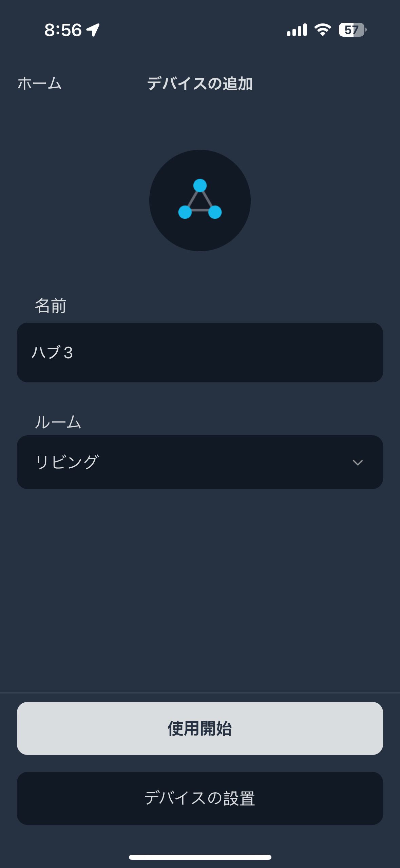
Task: Tap the cellular signal strength icon
Action: click(x=297, y=30)
